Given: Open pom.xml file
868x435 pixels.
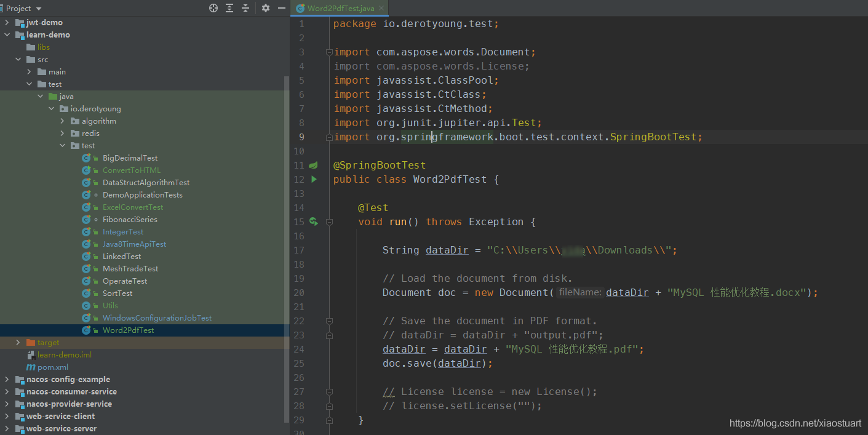Looking at the screenshot, I should 53,367.
